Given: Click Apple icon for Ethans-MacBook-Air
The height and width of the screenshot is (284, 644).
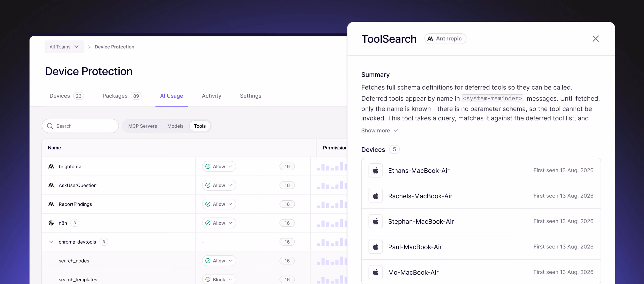Looking at the screenshot, I should [x=375, y=170].
